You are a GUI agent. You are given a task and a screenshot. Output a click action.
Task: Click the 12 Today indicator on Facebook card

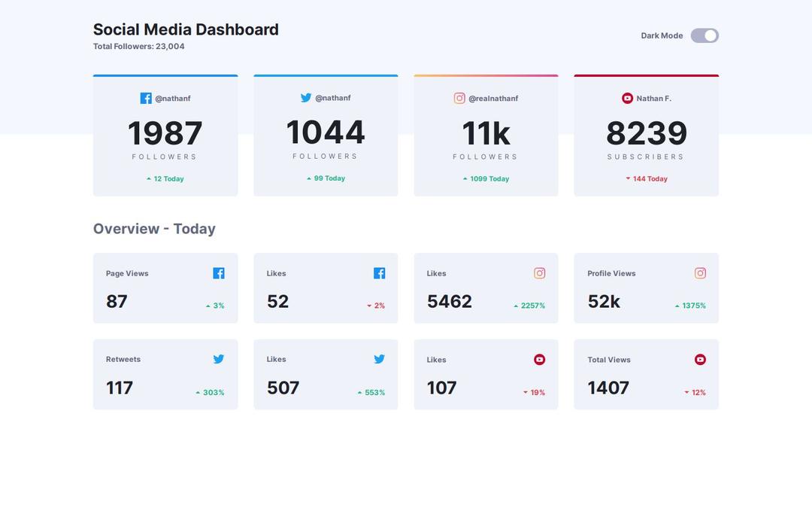[x=165, y=178]
